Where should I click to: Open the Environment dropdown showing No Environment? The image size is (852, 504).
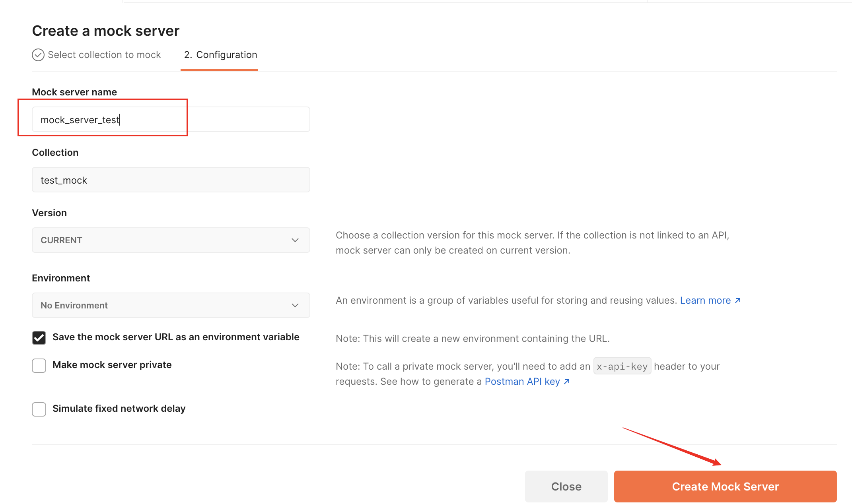[171, 305]
